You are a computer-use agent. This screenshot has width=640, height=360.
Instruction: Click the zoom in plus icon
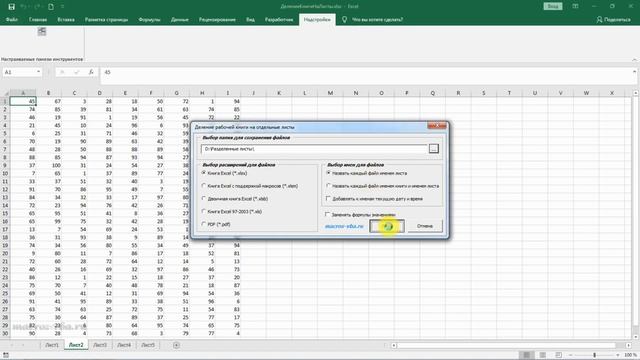click(x=619, y=355)
